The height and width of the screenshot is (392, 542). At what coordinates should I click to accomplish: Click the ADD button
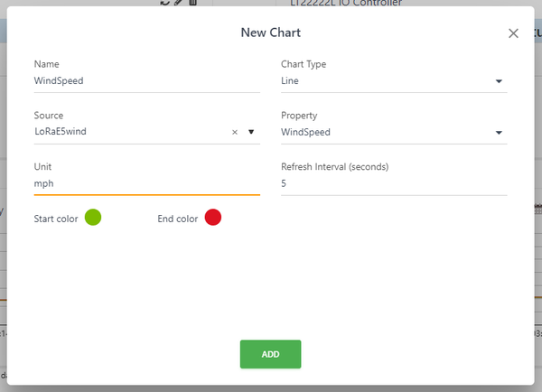point(270,354)
